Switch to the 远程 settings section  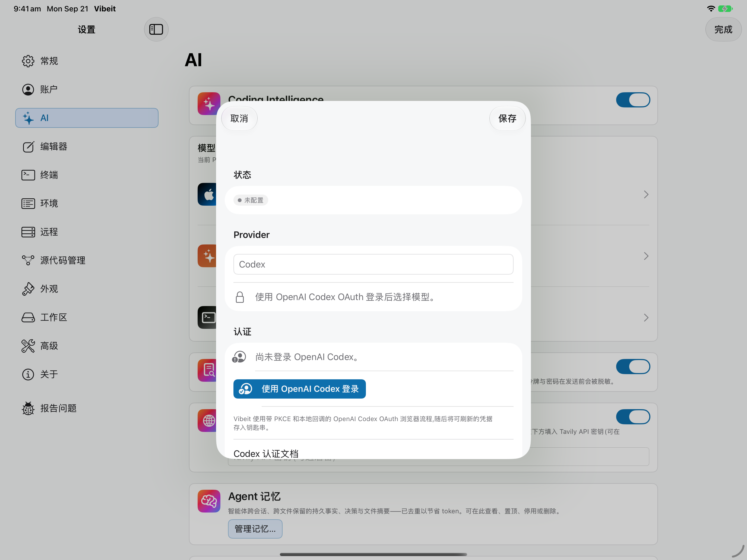click(x=87, y=232)
